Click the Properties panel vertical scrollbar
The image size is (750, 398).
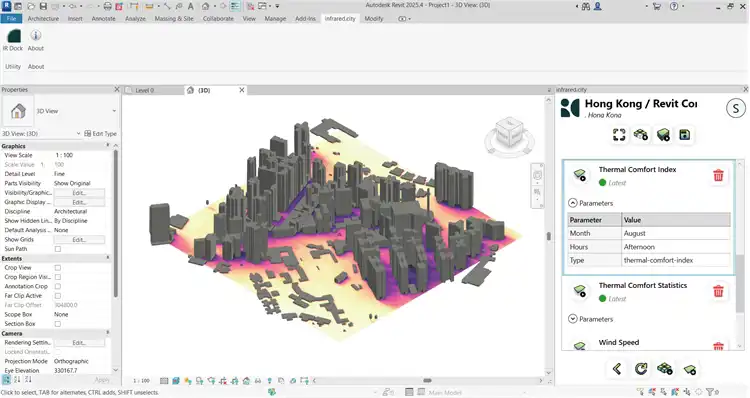point(115,223)
